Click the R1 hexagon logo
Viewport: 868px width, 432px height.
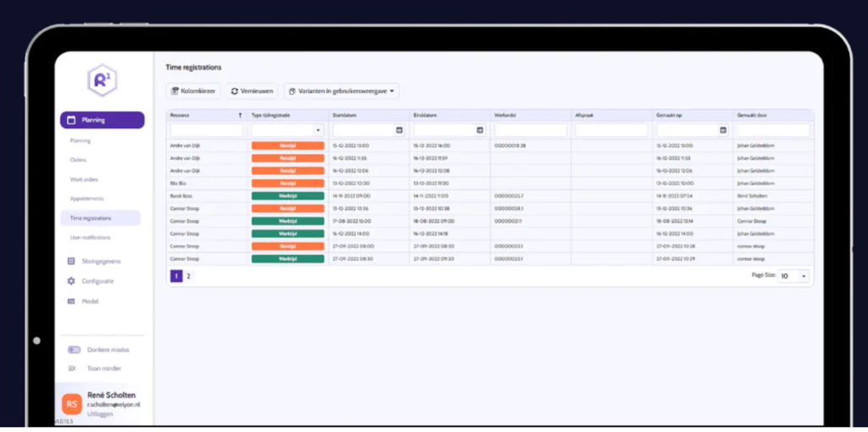pos(102,80)
